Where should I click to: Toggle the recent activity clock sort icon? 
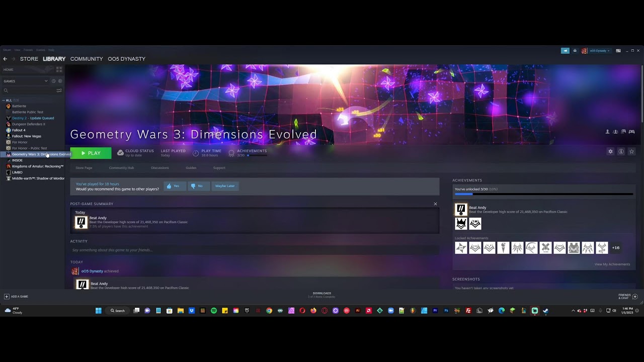point(54,81)
